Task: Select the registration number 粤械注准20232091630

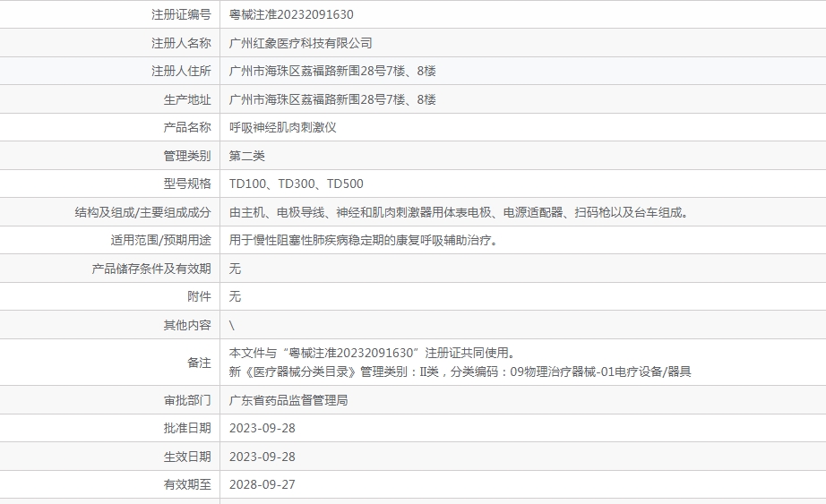Action: 291,14
